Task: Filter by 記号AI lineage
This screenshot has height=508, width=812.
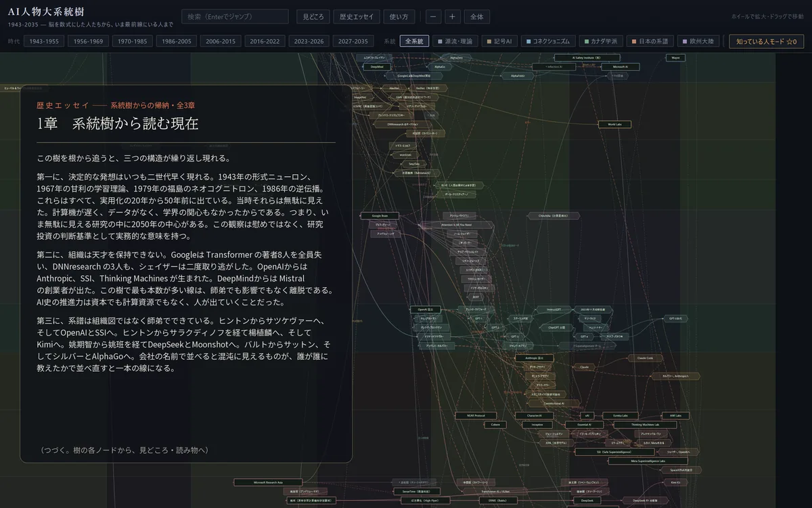Action: pos(500,41)
